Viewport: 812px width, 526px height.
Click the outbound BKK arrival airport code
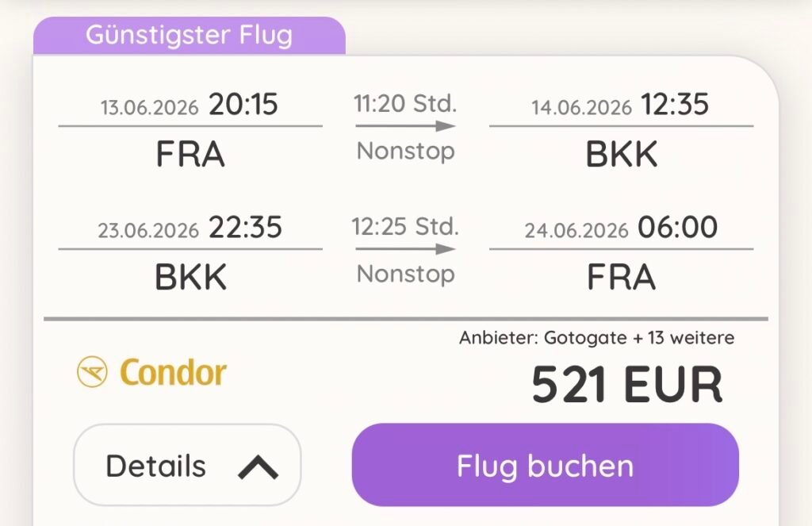tap(621, 155)
